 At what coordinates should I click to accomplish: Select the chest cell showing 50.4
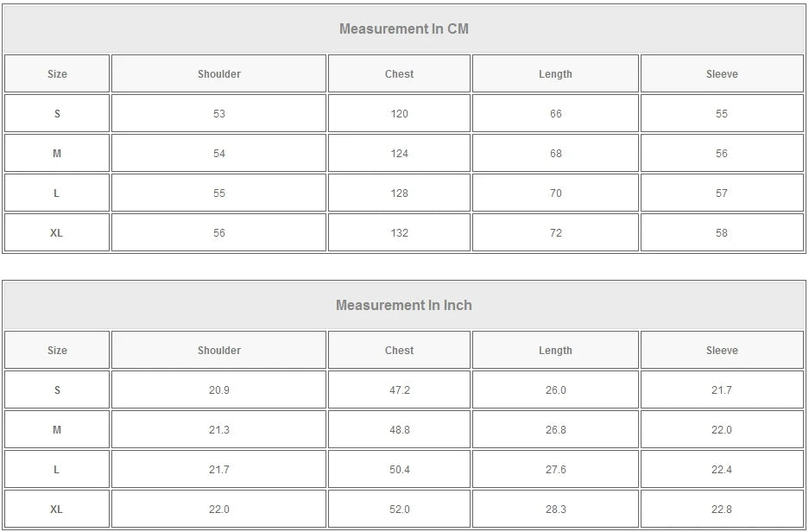(399, 470)
